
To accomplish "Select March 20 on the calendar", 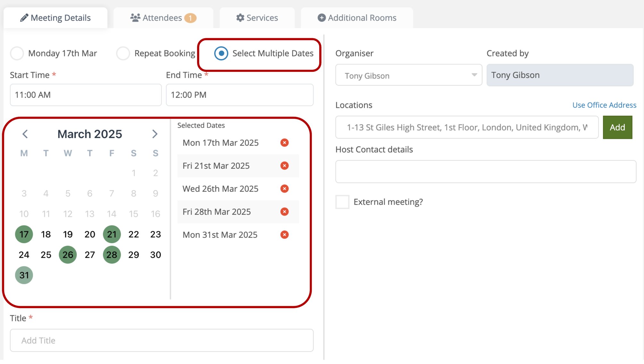I will pyautogui.click(x=90, y=234).
